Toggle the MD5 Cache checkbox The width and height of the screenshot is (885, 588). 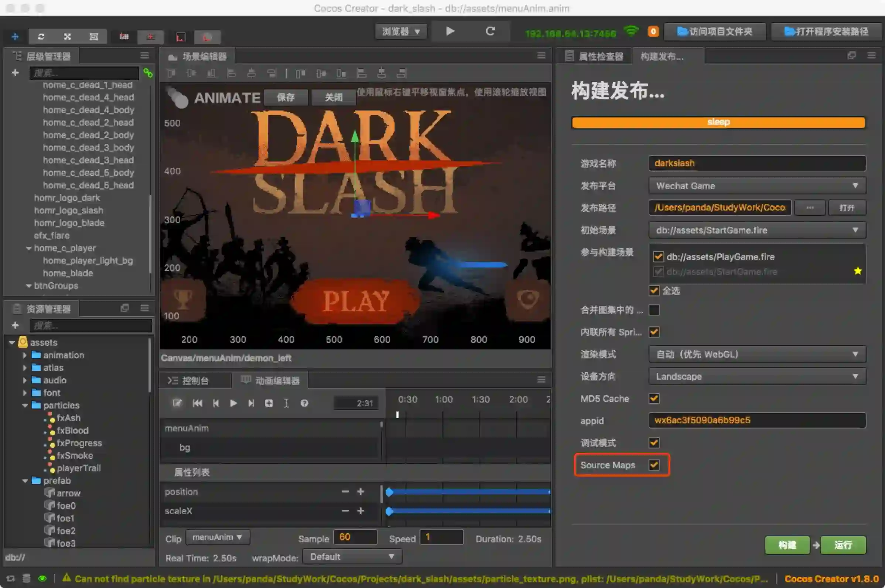point(654,398)
